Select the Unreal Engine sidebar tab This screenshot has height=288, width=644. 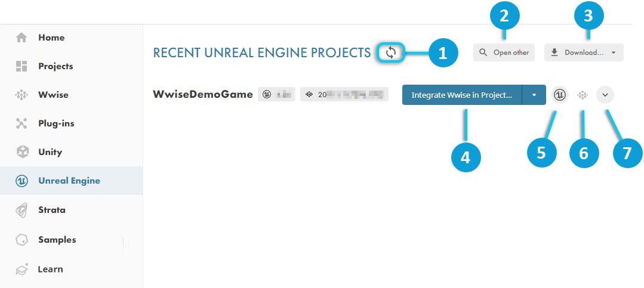pos(69,181)
